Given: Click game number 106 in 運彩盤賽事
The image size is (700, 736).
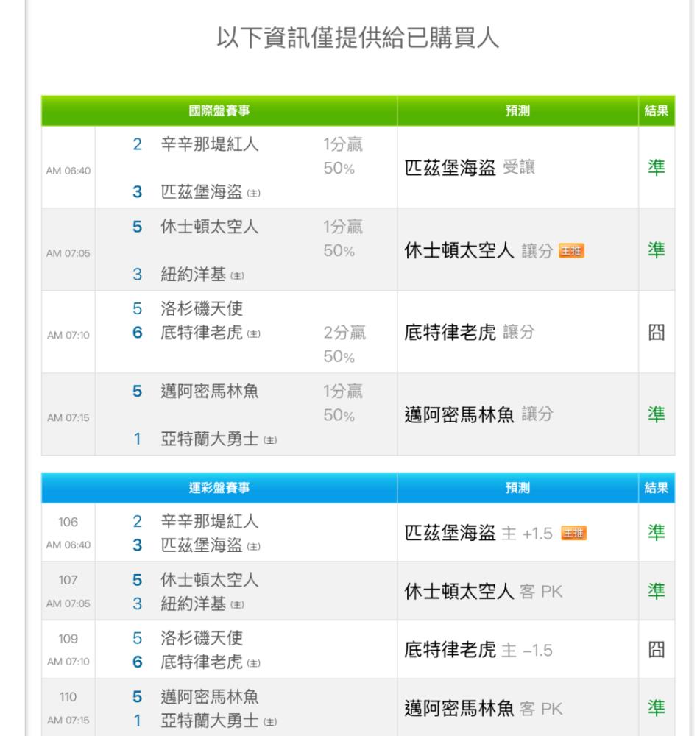Looking at the screenshot, I should pyautogui.click(x=68, y=522).
